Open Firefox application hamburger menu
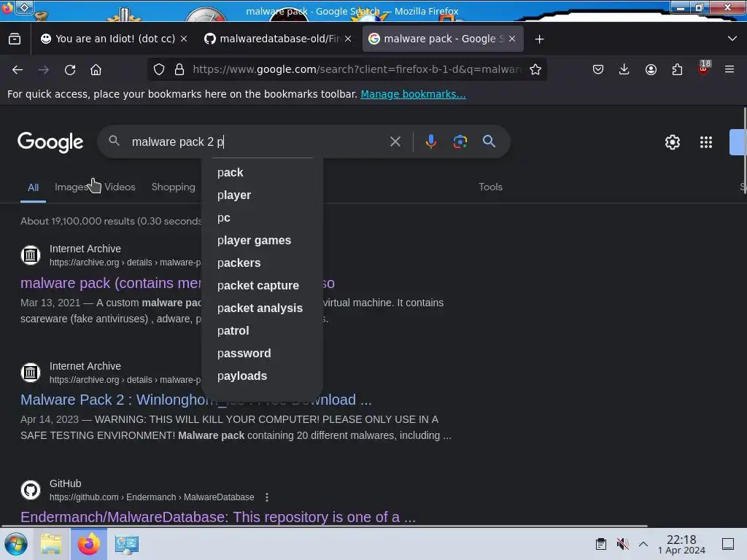 pos(729,69)
